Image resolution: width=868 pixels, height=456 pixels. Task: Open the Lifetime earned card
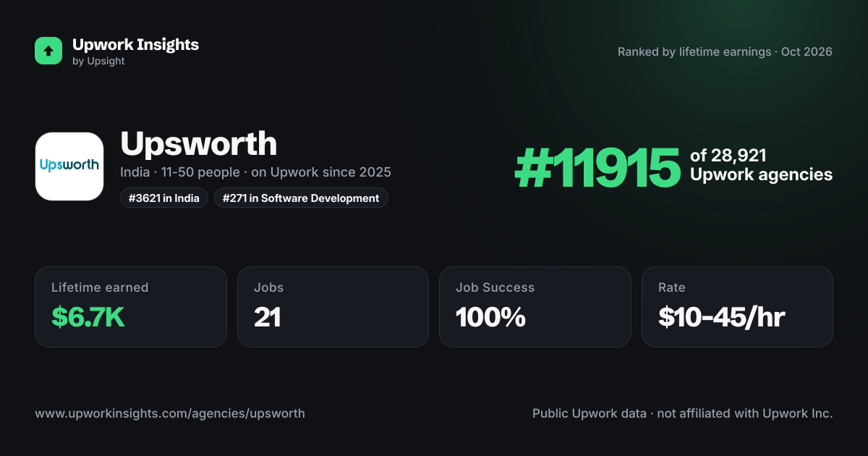(131, 307)
